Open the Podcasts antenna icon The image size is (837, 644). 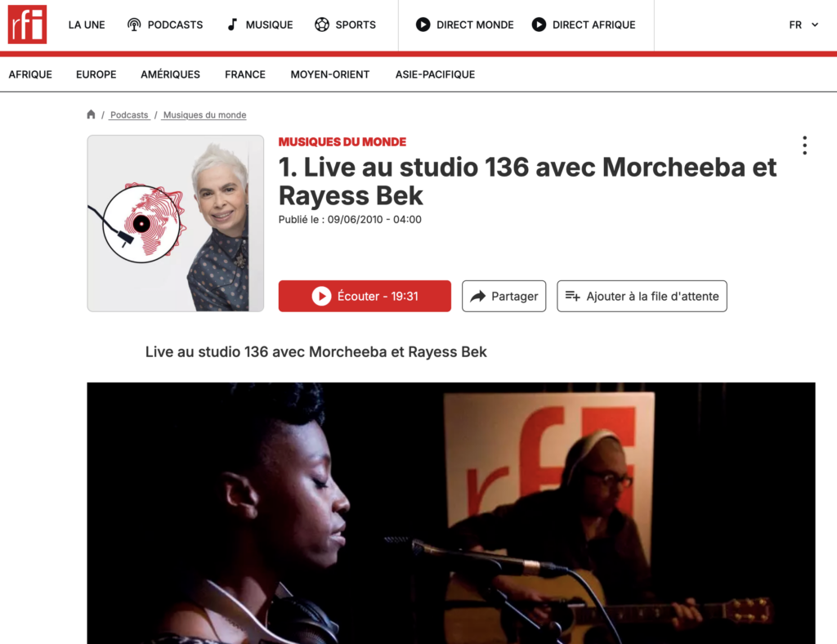tap(134, 25)
